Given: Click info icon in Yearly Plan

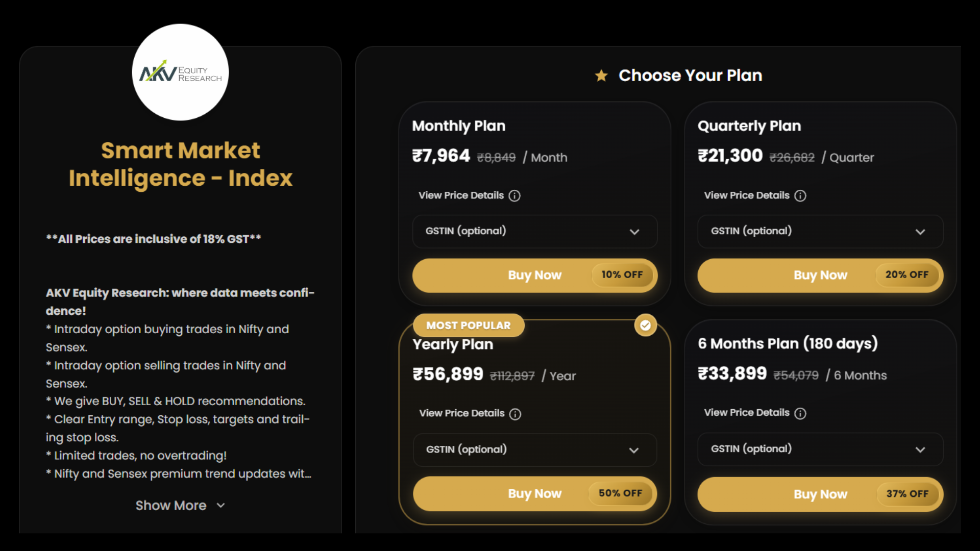Looking at the screenshot, I should click(516, 414).
